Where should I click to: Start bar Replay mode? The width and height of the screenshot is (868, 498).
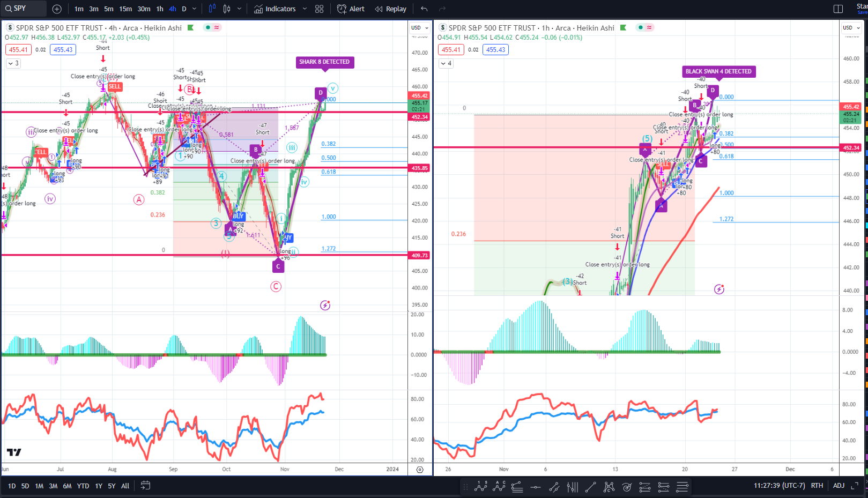click(x=391, y=9)
